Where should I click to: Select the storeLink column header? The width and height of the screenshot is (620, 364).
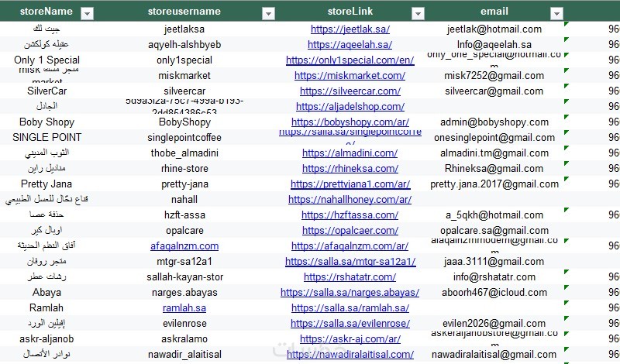pyautogui.click(x=350, y=11)
